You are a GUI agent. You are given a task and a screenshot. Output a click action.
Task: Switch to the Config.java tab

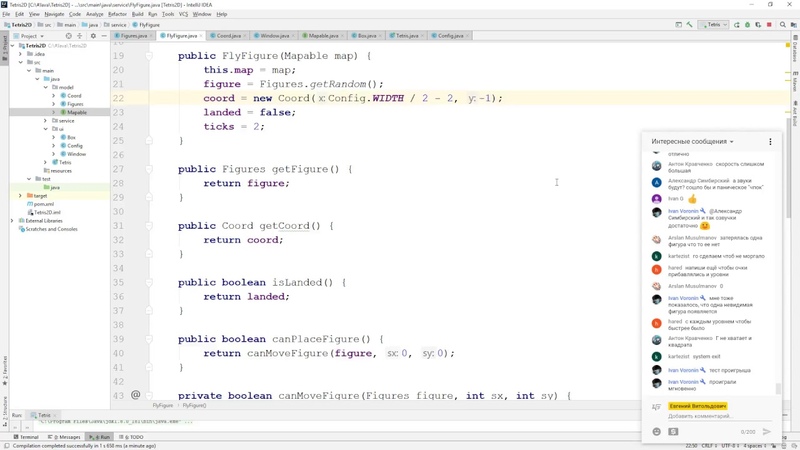point(450,36)
